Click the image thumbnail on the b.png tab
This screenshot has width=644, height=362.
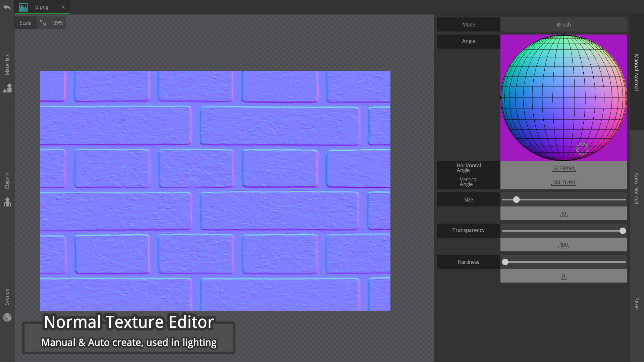(x=23, y=7)
